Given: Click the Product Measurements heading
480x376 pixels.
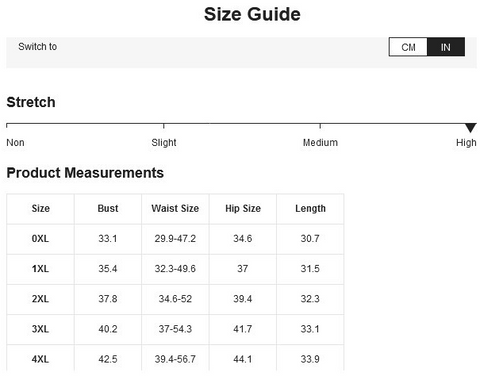Looking at the screenshot, I should pos(85,173).
